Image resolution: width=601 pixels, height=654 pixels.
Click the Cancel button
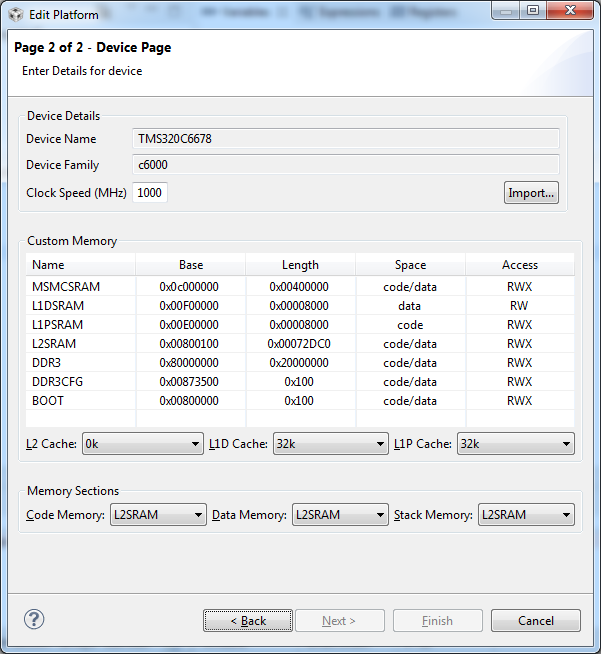click(x=536, y=621)
